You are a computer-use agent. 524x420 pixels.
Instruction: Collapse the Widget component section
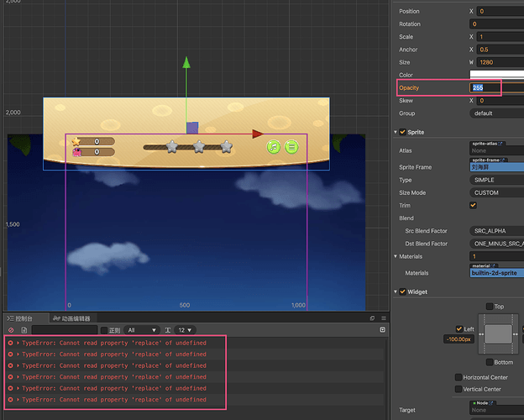(396, 292)
